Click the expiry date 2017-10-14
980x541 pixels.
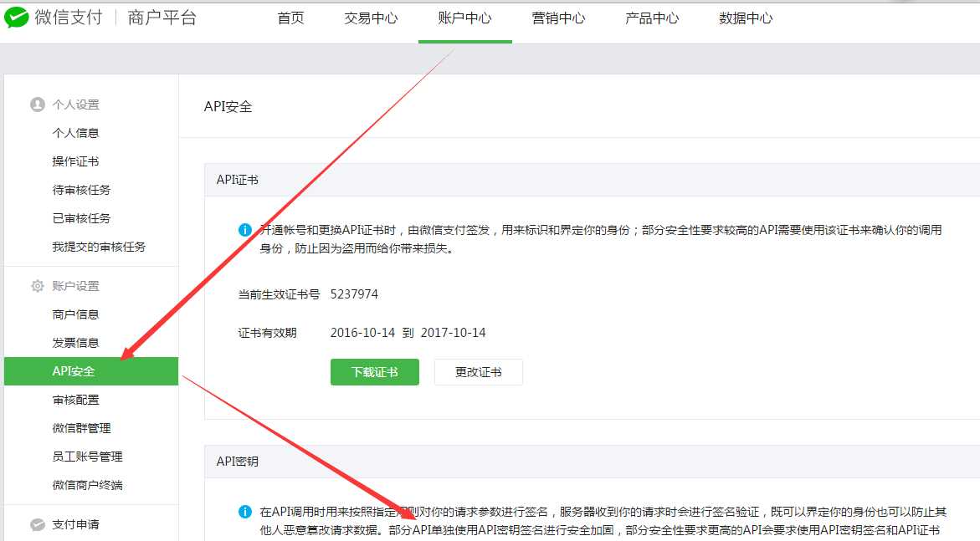point(453,333)
